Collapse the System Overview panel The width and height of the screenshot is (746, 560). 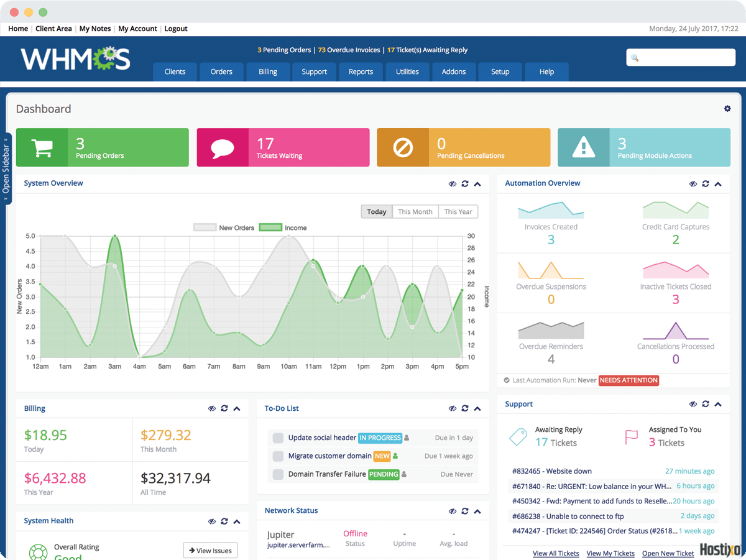coord(477,184)
